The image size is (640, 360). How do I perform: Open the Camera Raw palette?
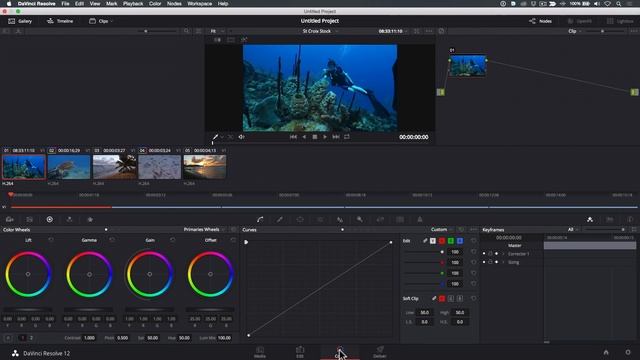click(9, 220)
